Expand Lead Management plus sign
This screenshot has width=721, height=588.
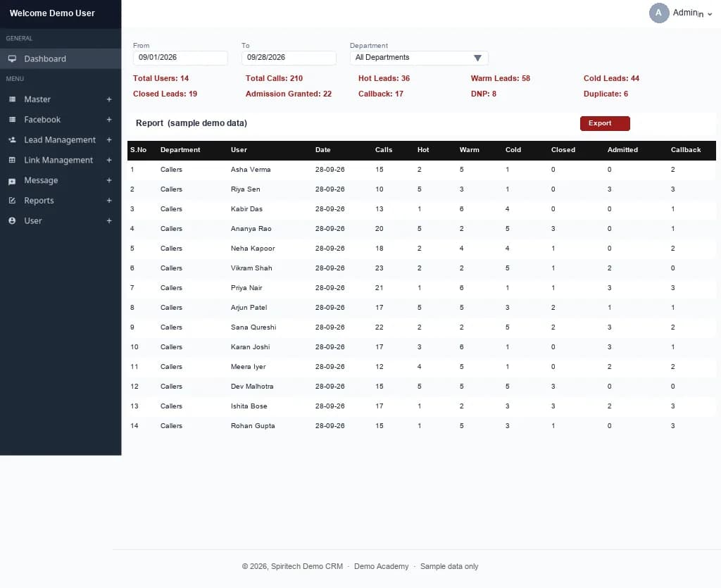pos(109,139)
